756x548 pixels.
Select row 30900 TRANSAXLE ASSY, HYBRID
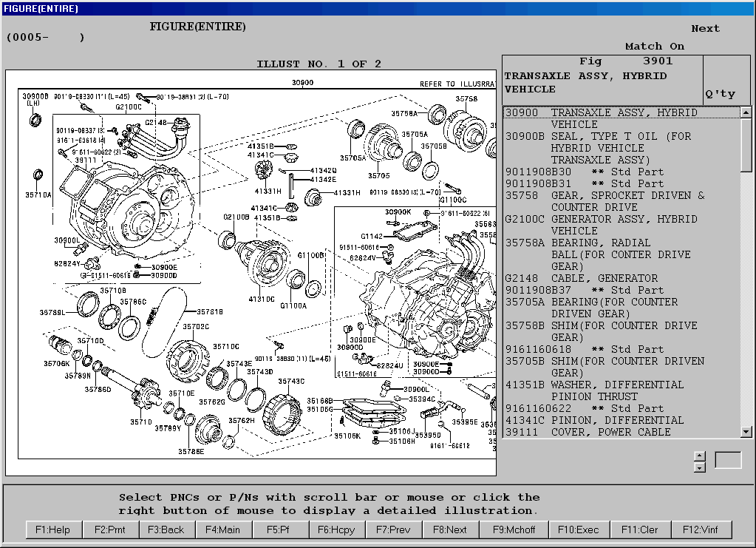click(x=622, y=118)
